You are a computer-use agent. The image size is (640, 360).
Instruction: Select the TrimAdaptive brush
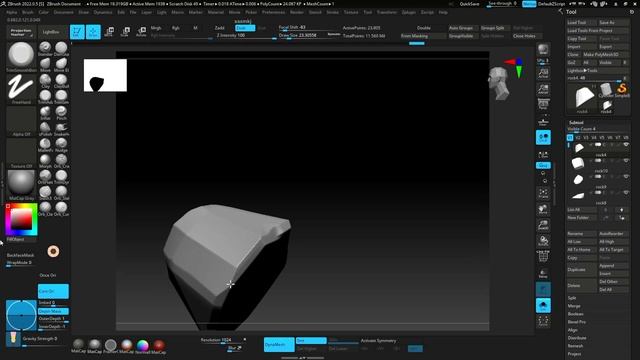[45, 96]
